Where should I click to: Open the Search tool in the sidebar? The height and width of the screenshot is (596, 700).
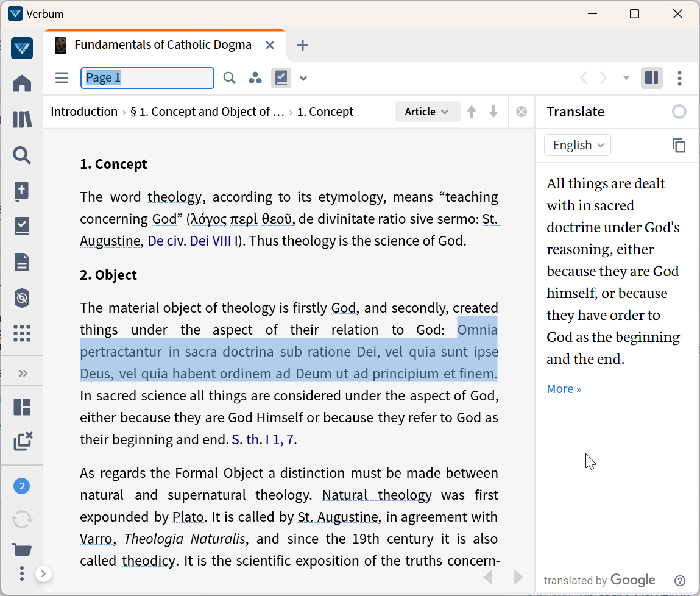point(22,155)
